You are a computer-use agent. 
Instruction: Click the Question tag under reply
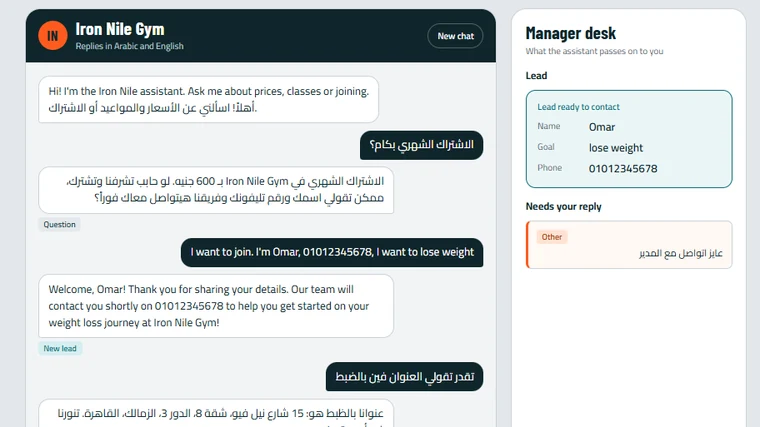coord(60,224)
